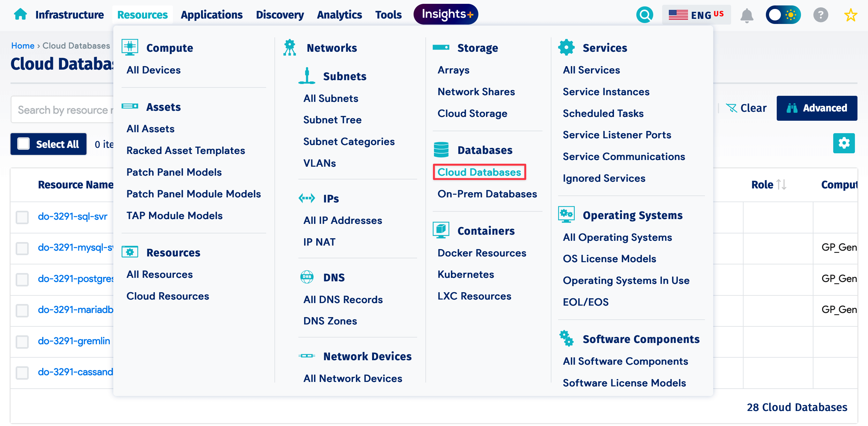Switch the light/dark theme toggle
Screen dimensions: 868x426
(x=783, y=14)
